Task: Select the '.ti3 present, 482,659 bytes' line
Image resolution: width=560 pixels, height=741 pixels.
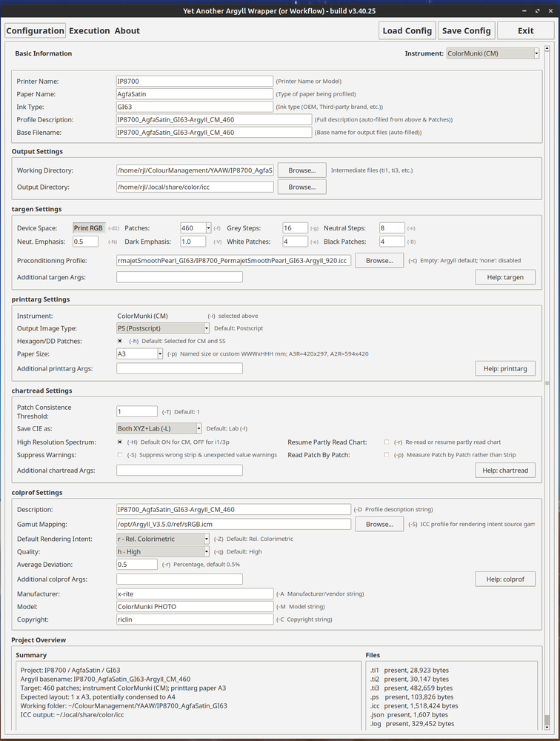Action: 412,688
